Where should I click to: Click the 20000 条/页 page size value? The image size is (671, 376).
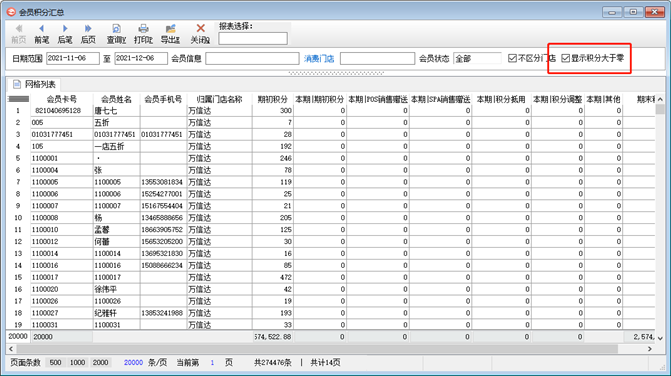pyautogui.click(x=133, y=363)
